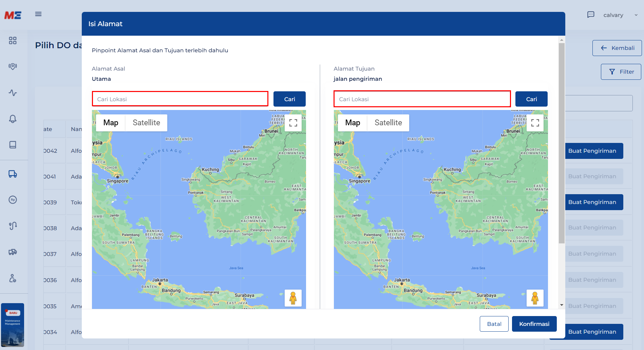The height and width of the screenshot is (350, 644).
Task: Open the live tracking location icon
Action: [13, 67]
